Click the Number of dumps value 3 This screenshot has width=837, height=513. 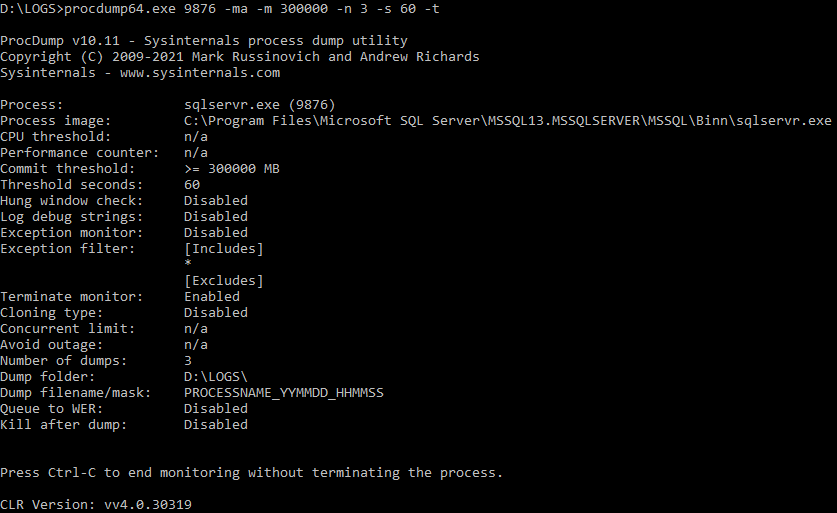tap(188, 361)
